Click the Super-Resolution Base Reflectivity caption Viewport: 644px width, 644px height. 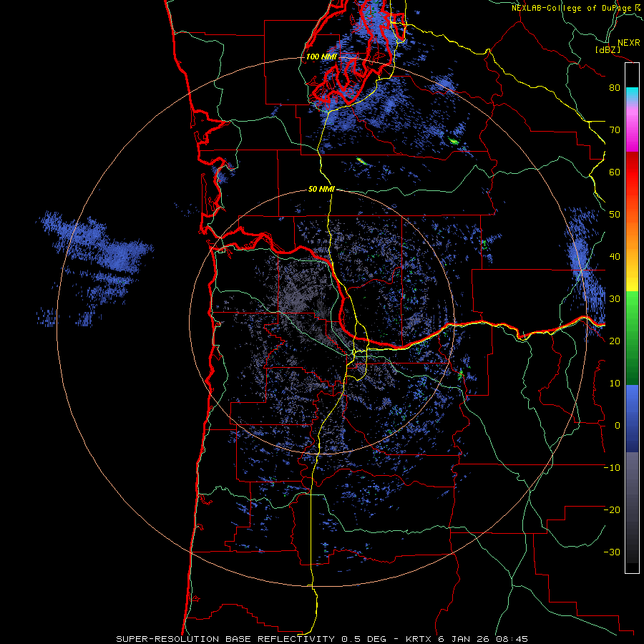click(x=252, y=639)
